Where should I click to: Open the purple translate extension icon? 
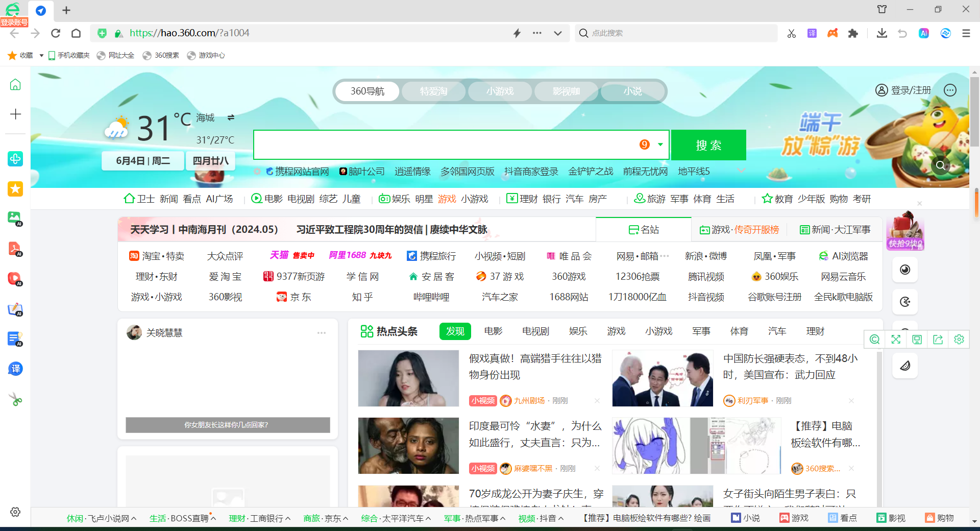coord(812,33)
